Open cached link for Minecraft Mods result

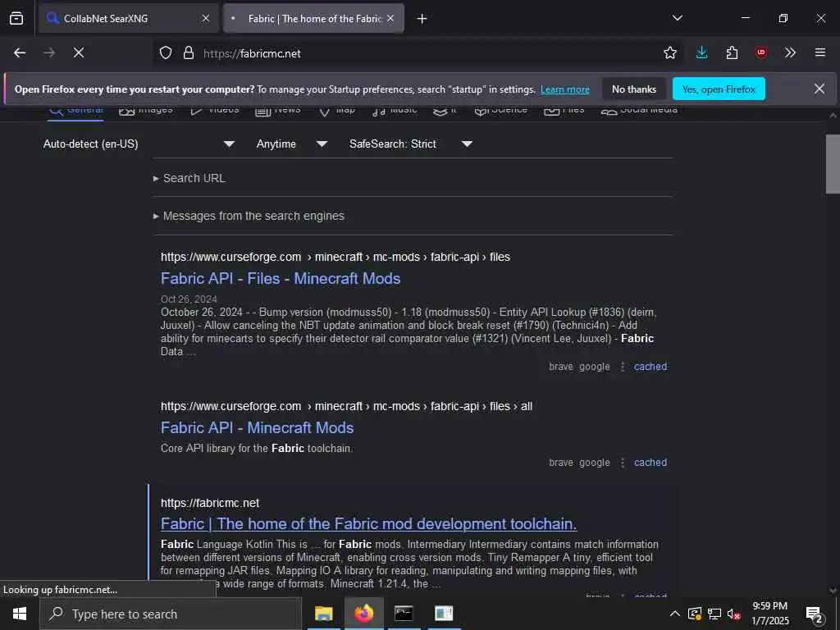click(651, 463)
